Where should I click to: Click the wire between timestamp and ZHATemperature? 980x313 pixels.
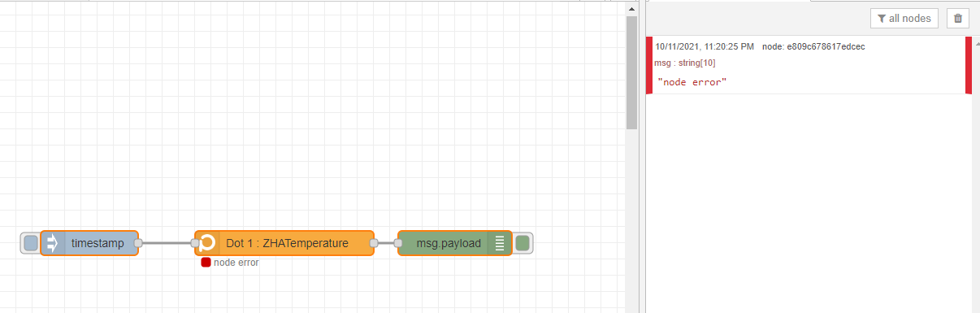[167, 242]
